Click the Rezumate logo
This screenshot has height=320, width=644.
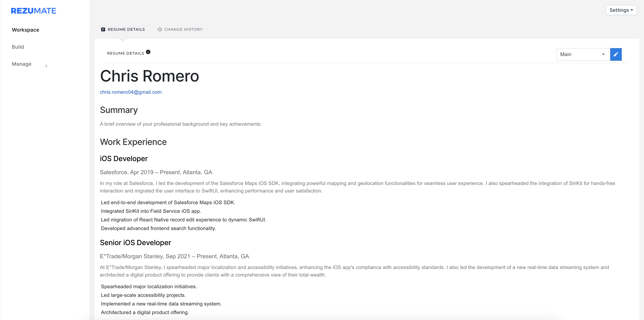pyautogui.click(x=33, y=11)
